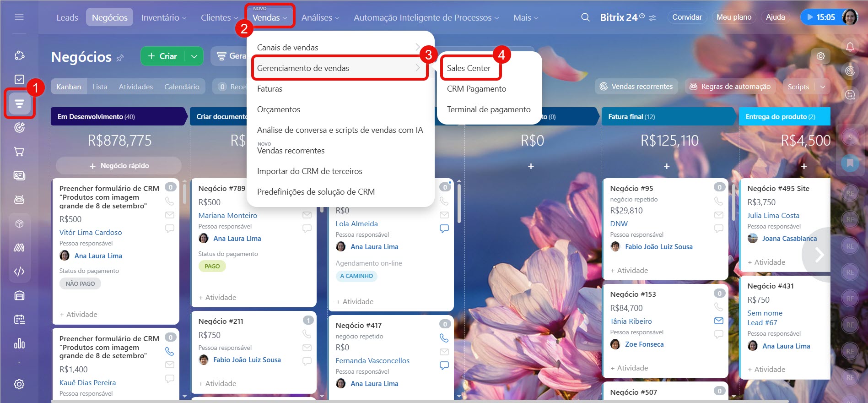
Task: Expand the Scripts dropdown arrow
Action: (x=823, y=87)
